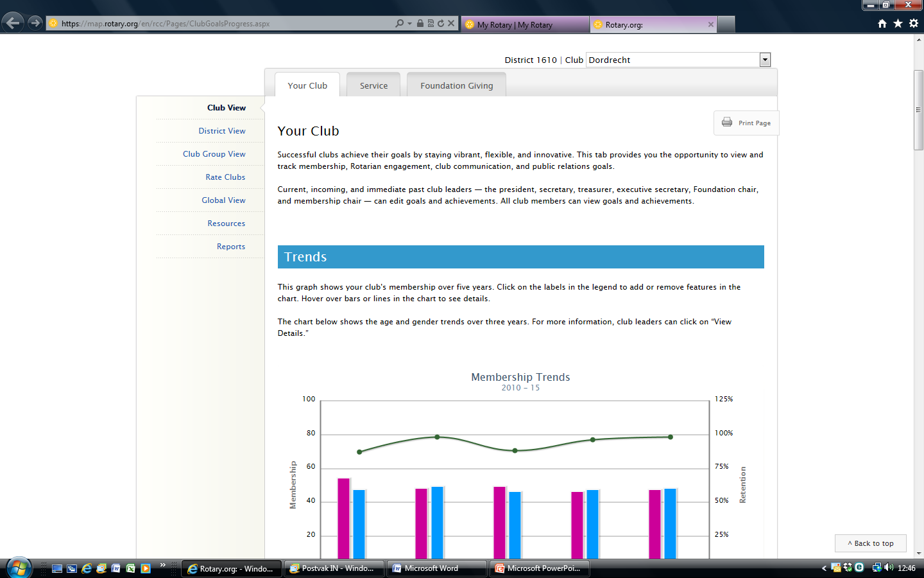
Task: Open Global View sidebar link
Action: tap(223, 200)
